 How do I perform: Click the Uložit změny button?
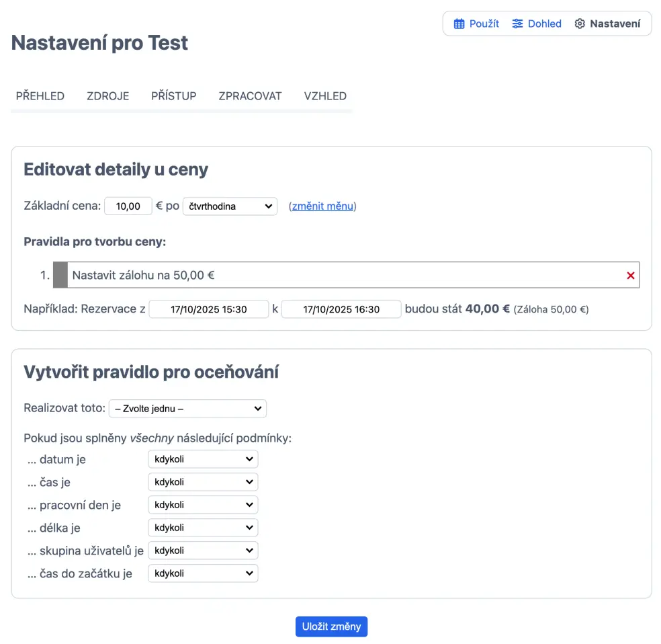[331, 627]
